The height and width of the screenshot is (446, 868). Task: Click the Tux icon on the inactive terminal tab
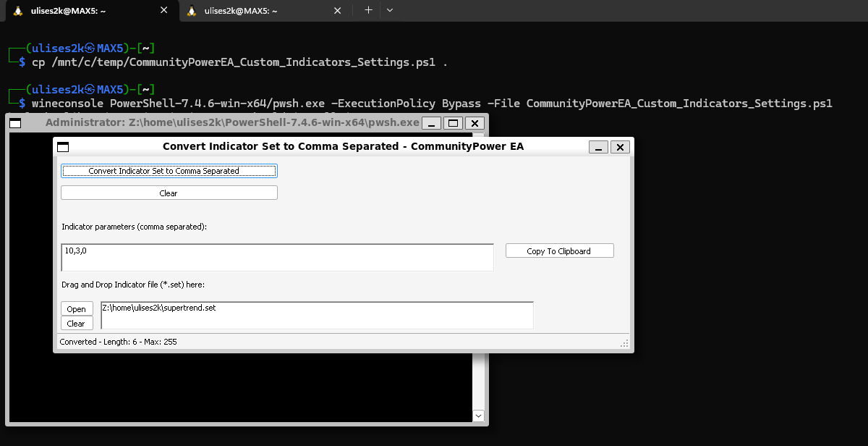[x=191, y=11]
